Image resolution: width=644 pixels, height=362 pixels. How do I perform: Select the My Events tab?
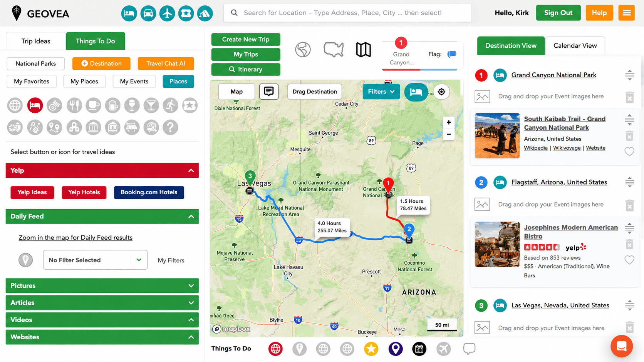(134, 81)
